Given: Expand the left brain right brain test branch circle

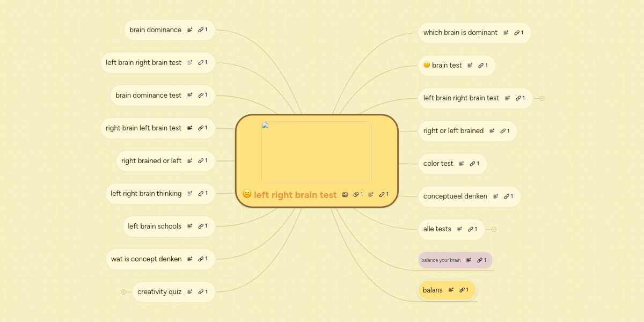Looking at the screenshot, I should pyautogui.click(x=541, y=98).
